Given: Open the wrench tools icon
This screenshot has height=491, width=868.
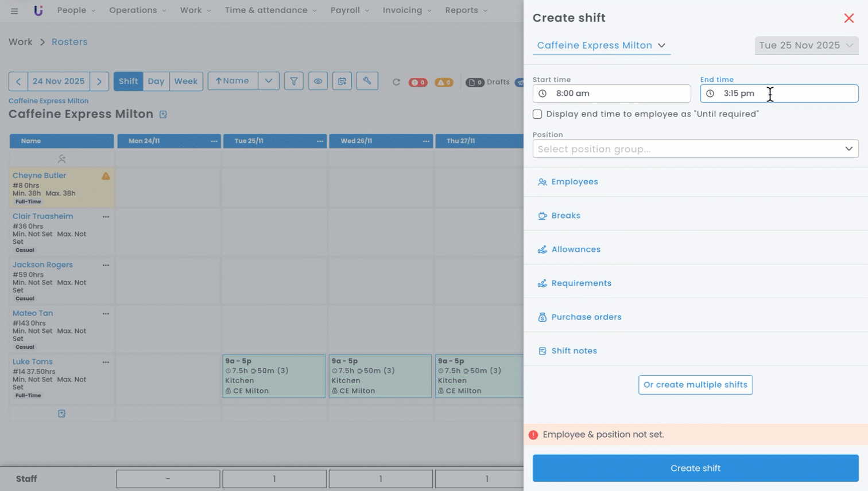Looking at the screenshot, I should pos(367,81).
